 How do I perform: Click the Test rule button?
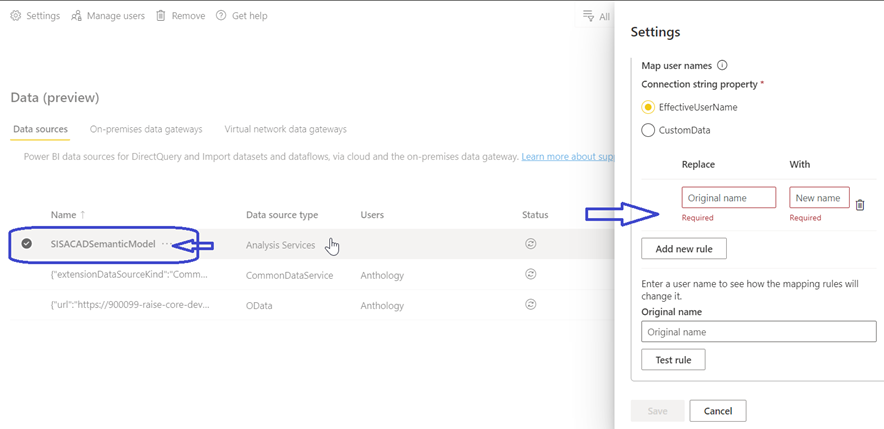(x=673, y=359)
